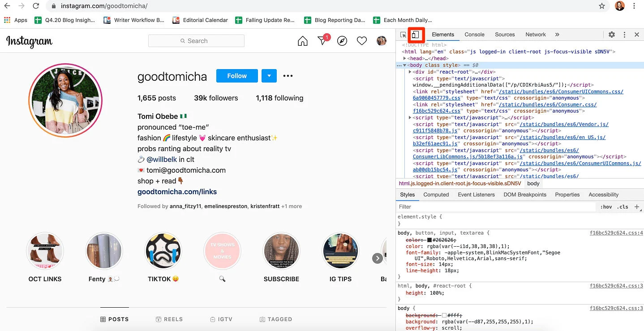The width and height of the screenshot is (644, 331).
Task: Expand the div react-root node
Action: coord(410,72)
